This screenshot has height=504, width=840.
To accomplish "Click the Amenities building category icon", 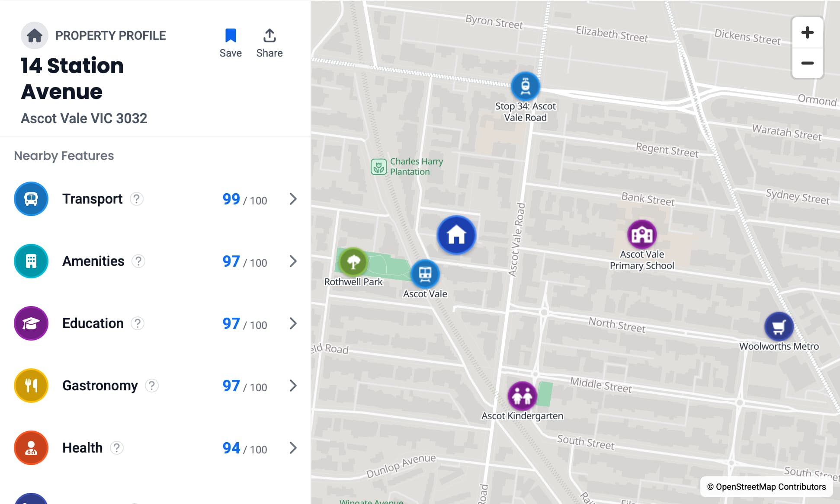I will (x=31, y=261).
